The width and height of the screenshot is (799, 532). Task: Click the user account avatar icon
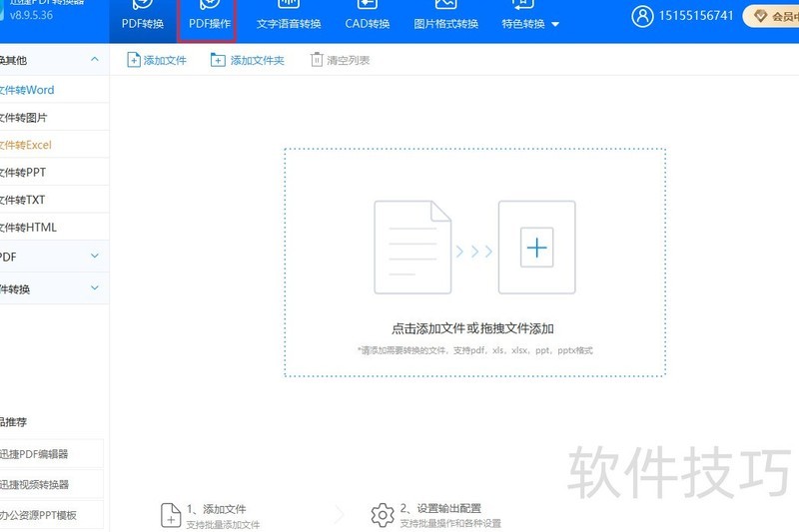[642, 16]
